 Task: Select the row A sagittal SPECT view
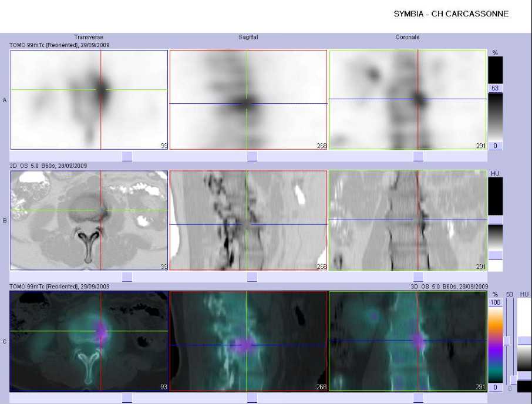click(248, 100)
